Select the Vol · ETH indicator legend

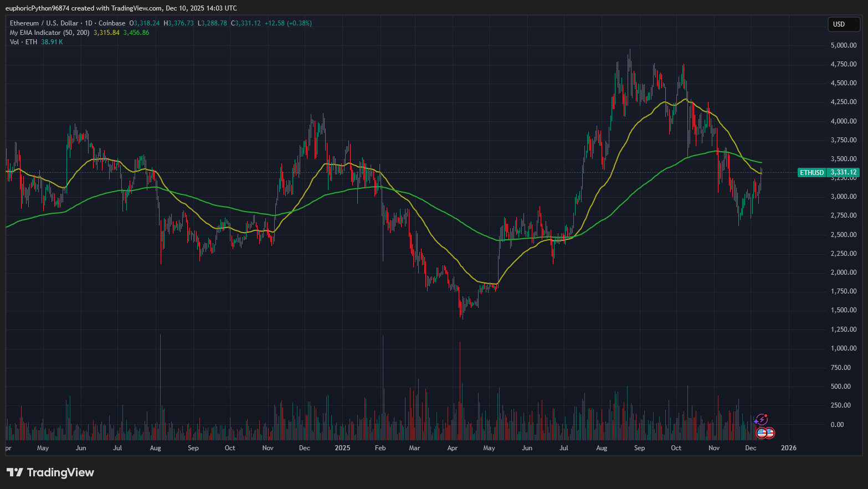point(23,42)
